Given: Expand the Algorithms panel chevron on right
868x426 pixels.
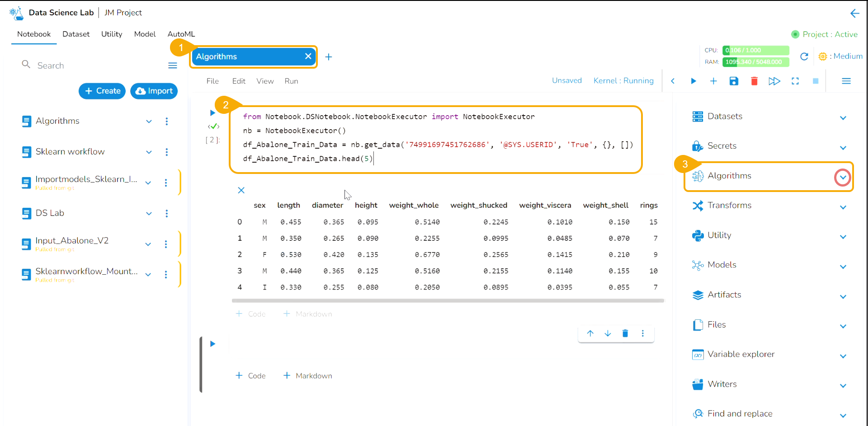Looking at the screenshot, I should pyautogui.click(x=843, y=178).
